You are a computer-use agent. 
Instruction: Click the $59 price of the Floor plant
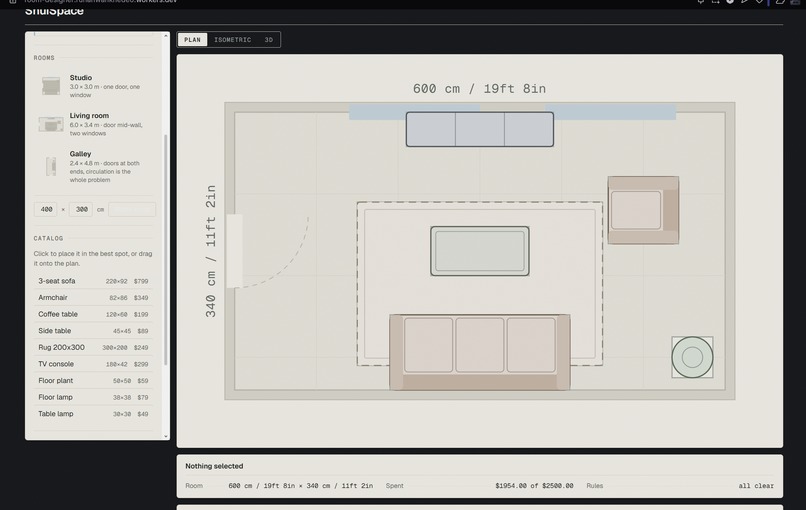pos(142,381)
